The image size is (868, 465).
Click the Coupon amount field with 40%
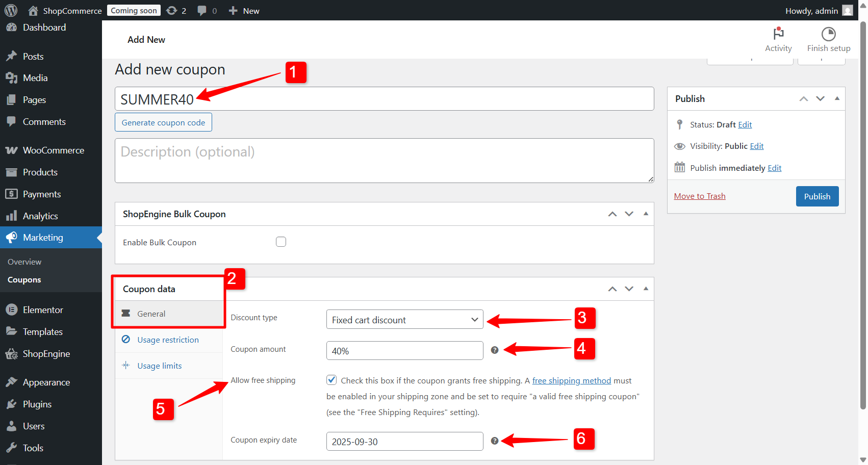[405, 351]
